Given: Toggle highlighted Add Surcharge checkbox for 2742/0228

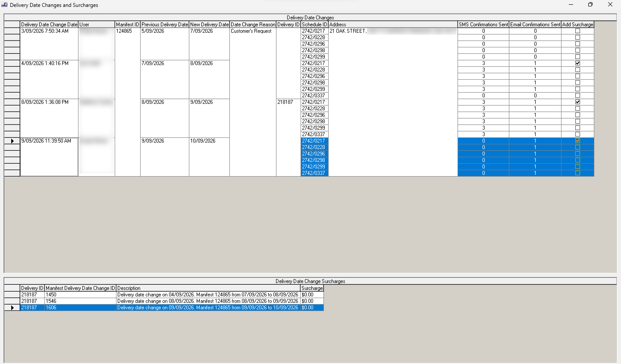Looking at the screenshot, I should click(577, 147).
